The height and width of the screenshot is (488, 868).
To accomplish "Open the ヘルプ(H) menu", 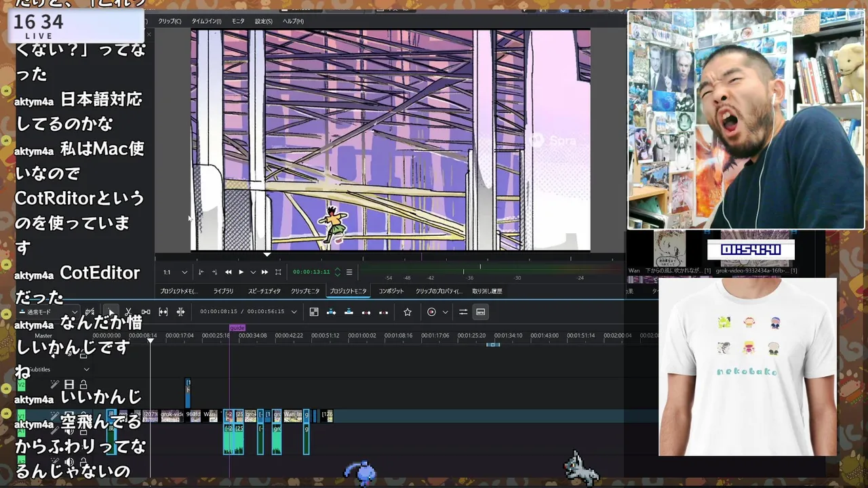I will 293,21.
